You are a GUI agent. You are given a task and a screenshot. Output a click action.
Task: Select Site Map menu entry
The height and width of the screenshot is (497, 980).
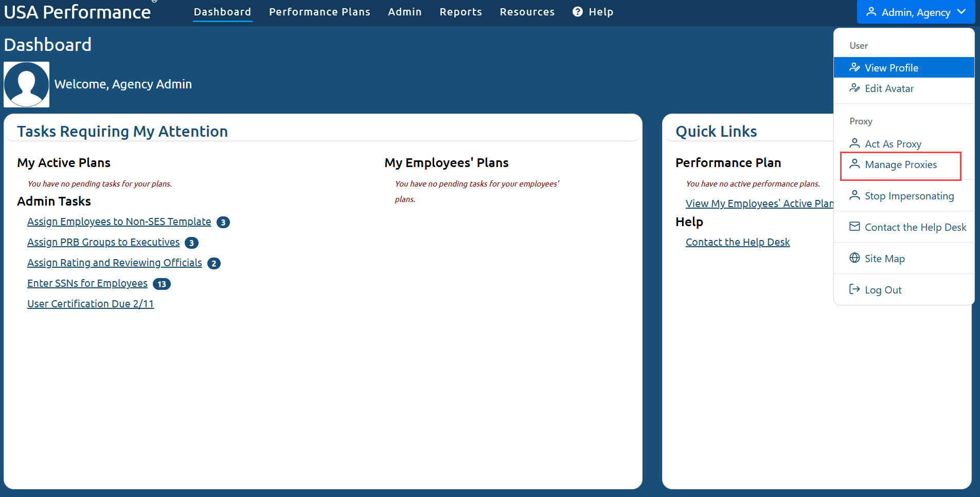point(904,259)
